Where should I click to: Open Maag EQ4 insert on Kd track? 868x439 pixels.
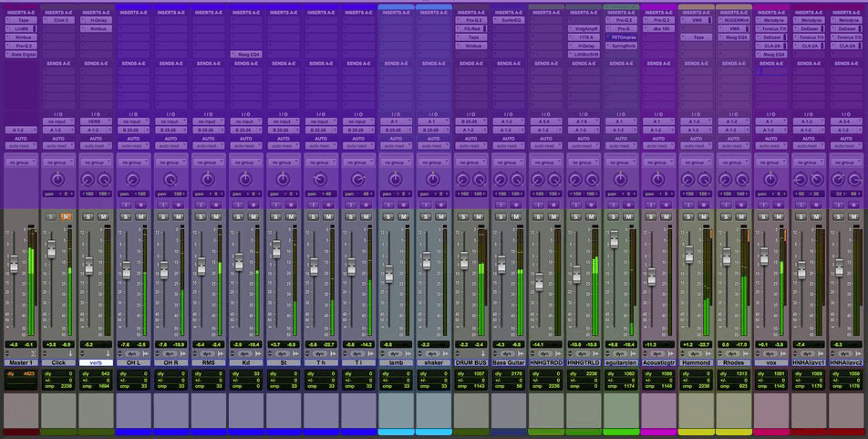[x=246, y=54]
